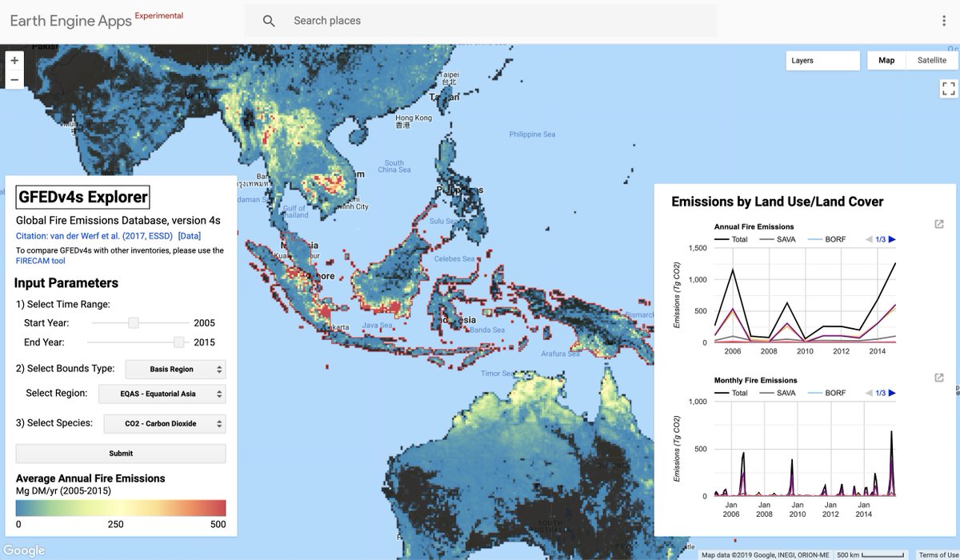Screen dimensions: 960x560
Task: Toggle Total series in Annual chart legend
Action: tap(731, 239)
